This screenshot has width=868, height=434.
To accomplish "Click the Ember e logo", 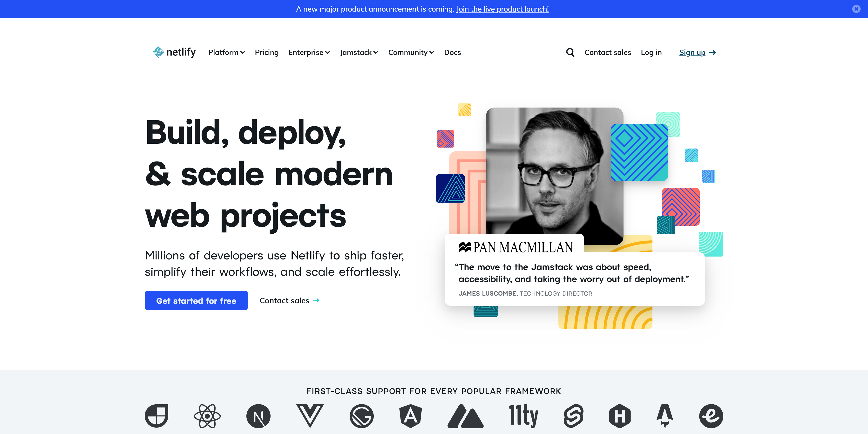I will pyautogui.click(x=711, y=416).
